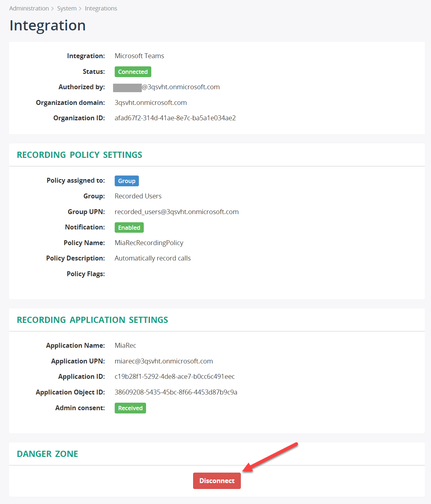Screen dimensions: 431x504
Task: Click the Recording Application Settings heading
Action: (92, 320)
